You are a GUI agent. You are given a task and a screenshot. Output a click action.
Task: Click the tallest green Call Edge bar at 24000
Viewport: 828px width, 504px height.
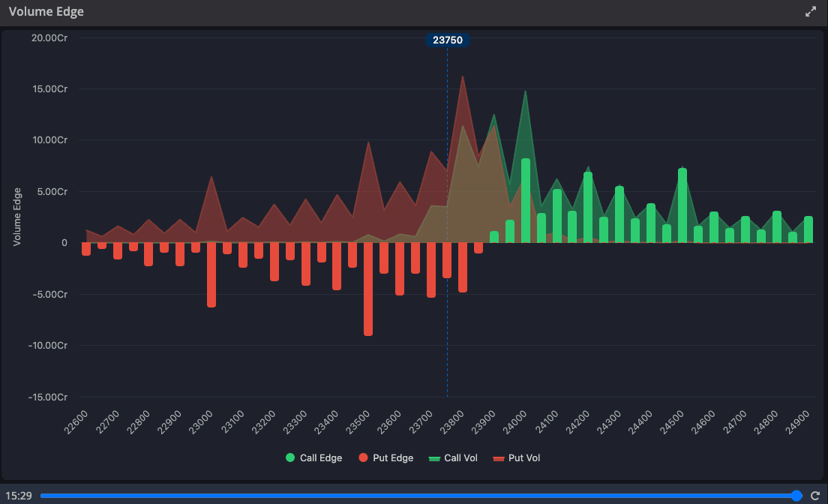[x=526, y=201]
